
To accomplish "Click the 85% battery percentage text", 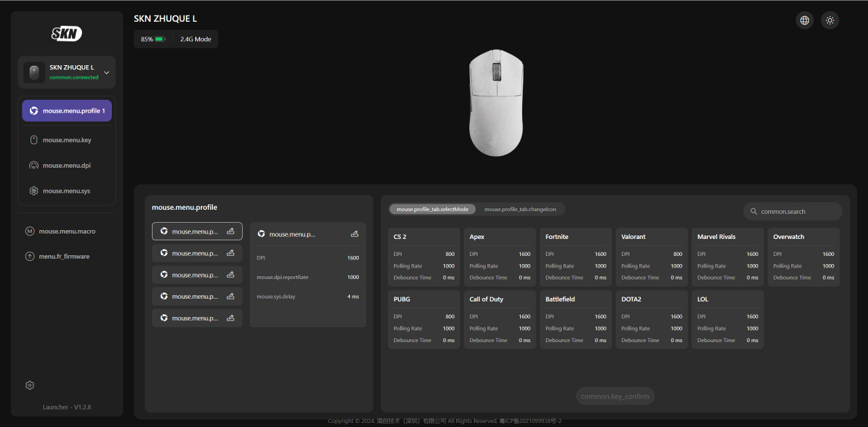I will coord(146,39).
